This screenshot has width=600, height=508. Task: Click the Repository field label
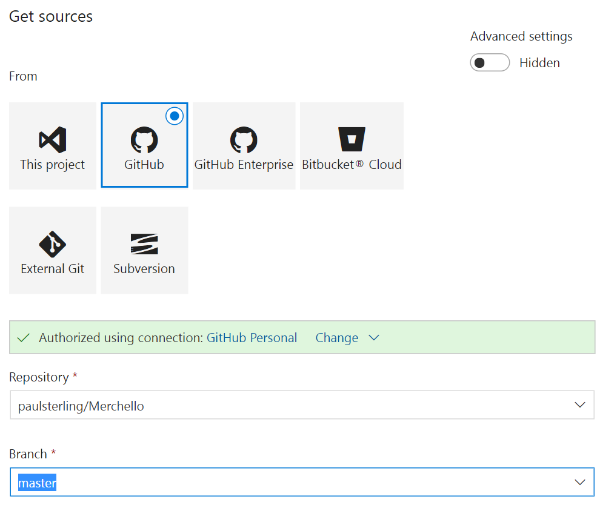pyautogui.click(x=39, y=377)
